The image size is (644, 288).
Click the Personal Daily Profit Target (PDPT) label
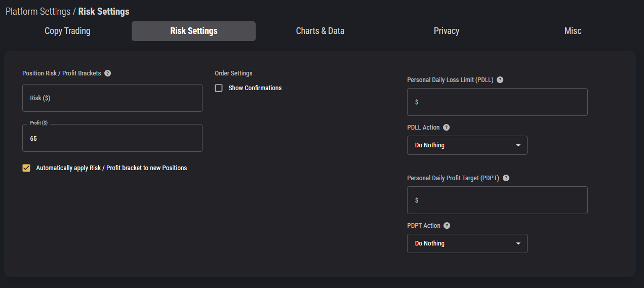453,178
